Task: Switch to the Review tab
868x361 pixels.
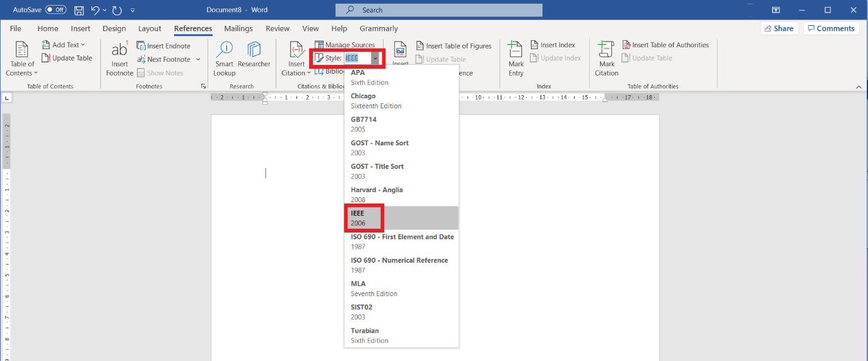Action: tap(278, 28)
